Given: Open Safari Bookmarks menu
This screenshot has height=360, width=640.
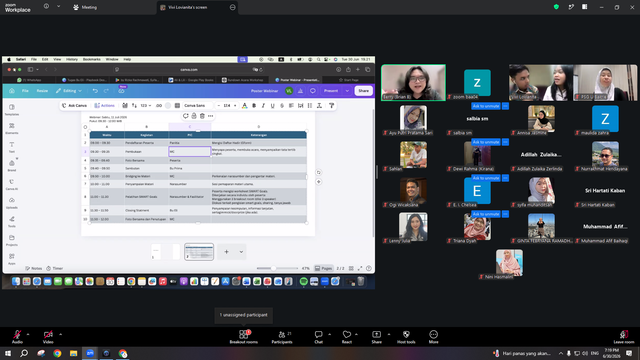Looking at the screenshot, I should point(91,59).
